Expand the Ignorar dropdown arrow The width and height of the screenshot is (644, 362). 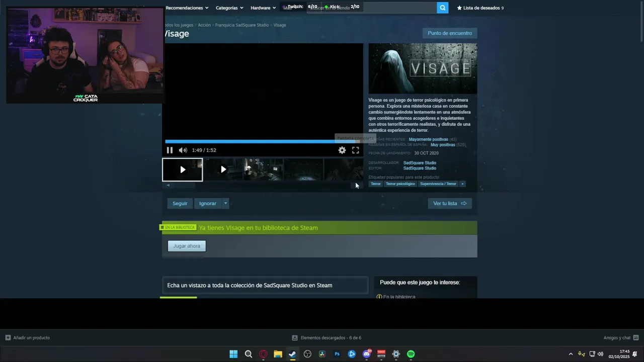[x=225, y=203]
